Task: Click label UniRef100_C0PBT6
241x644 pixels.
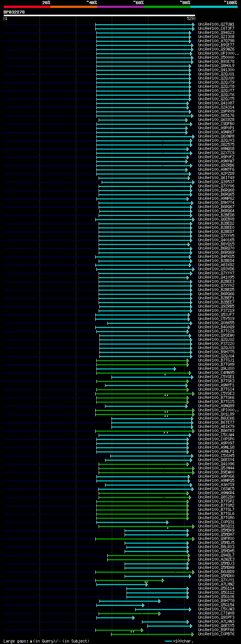Action: pos(216,634)
